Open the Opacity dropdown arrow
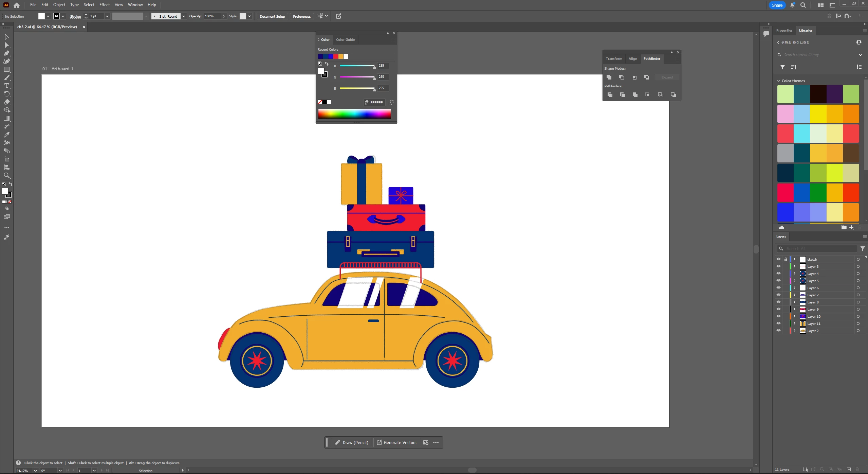The image size is (868, 474). tap(224, 16)
